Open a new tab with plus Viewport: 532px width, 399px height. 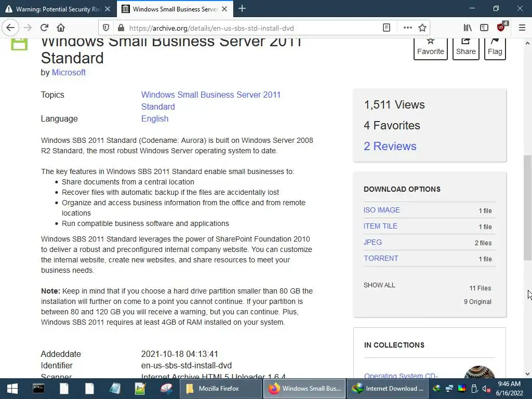click(x=242, y=8)
